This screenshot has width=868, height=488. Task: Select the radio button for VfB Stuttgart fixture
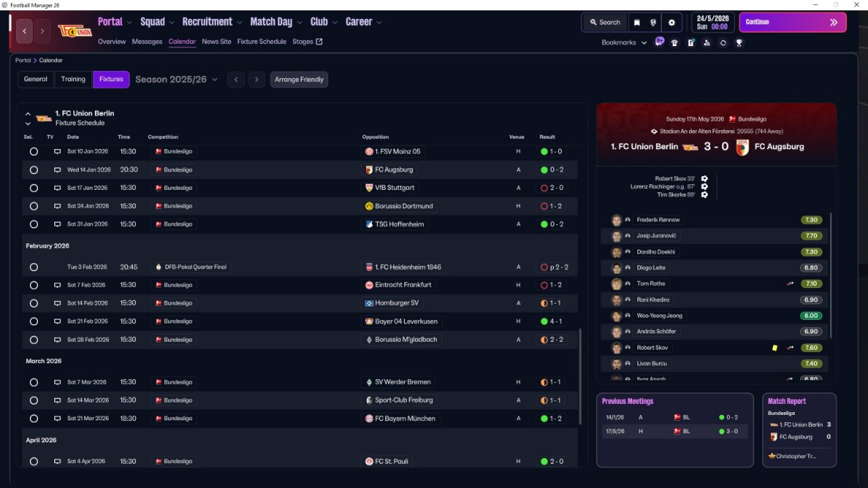pos(34,188)
